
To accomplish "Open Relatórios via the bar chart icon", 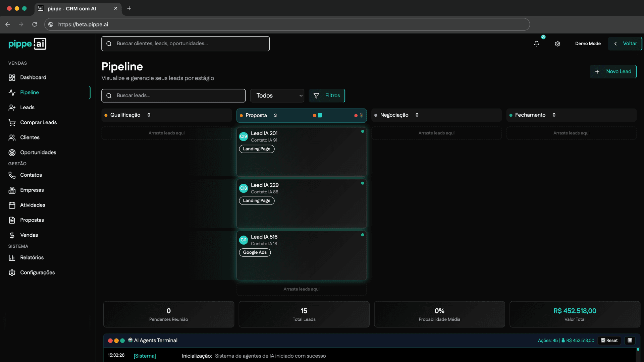I will point(12,257).
